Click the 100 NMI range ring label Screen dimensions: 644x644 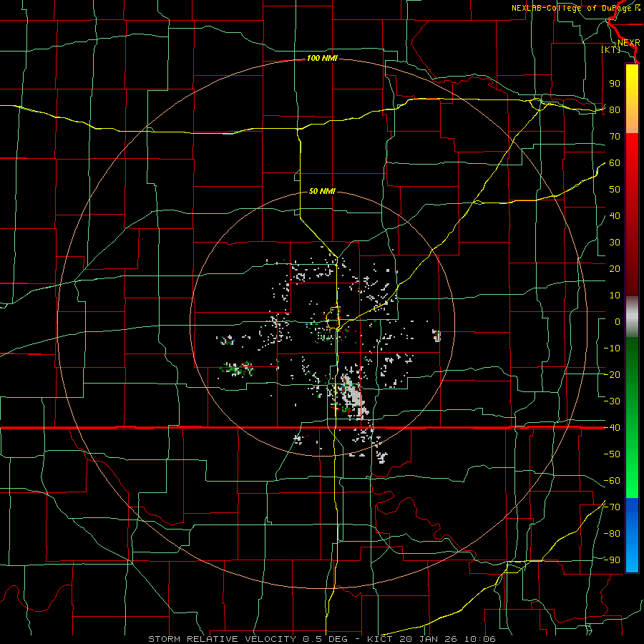click(x=322, y=59)
